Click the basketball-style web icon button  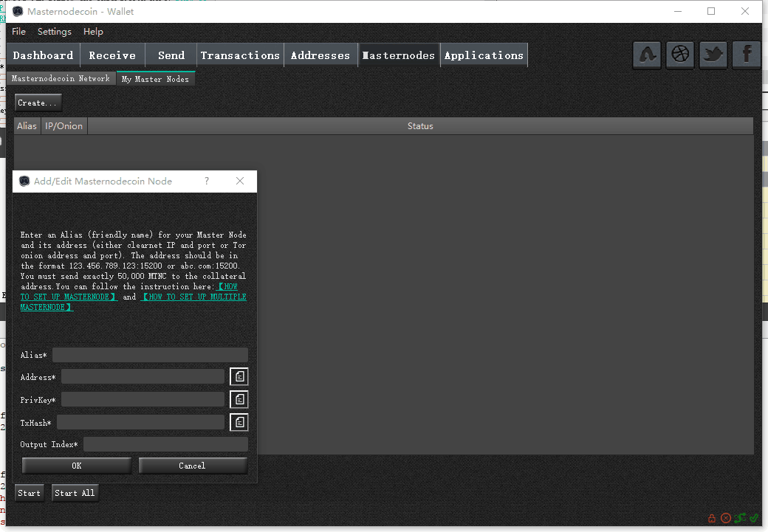tap(680, 55)
